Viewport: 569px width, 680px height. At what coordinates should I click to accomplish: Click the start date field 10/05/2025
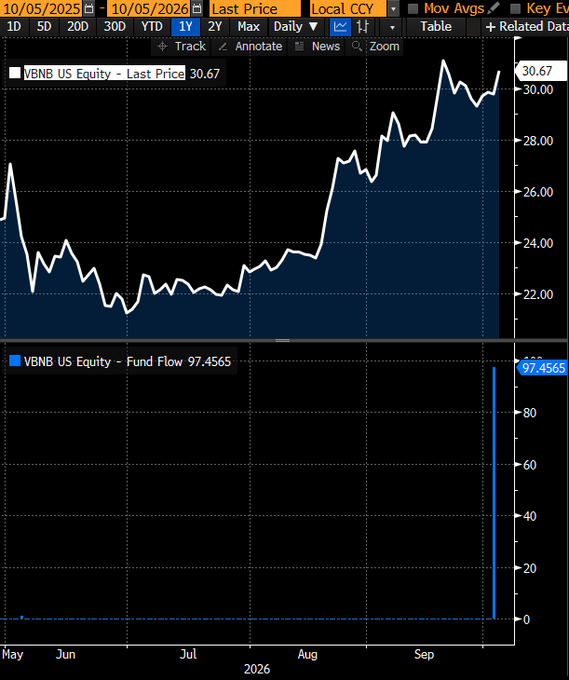tap(42, 9)
